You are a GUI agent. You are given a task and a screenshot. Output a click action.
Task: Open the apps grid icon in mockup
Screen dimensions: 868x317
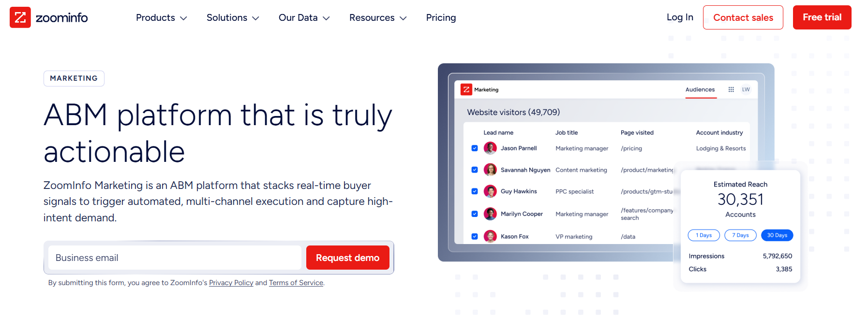click(x=731, y=89)
